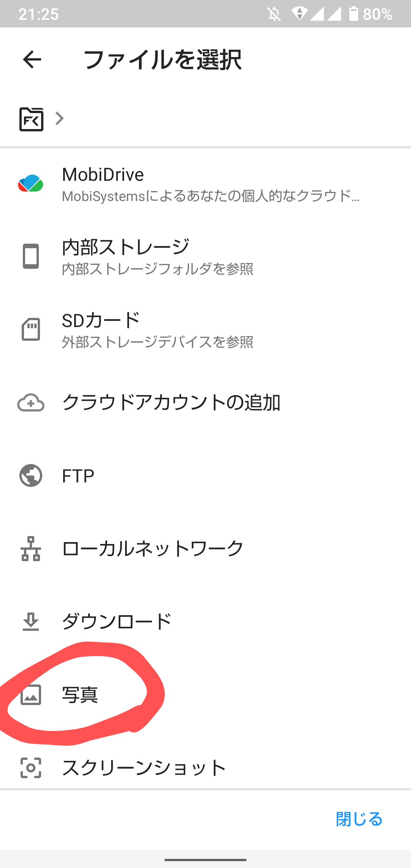Tap the FTP globe icon
This screenshot has height=868, width=411.
30,475
